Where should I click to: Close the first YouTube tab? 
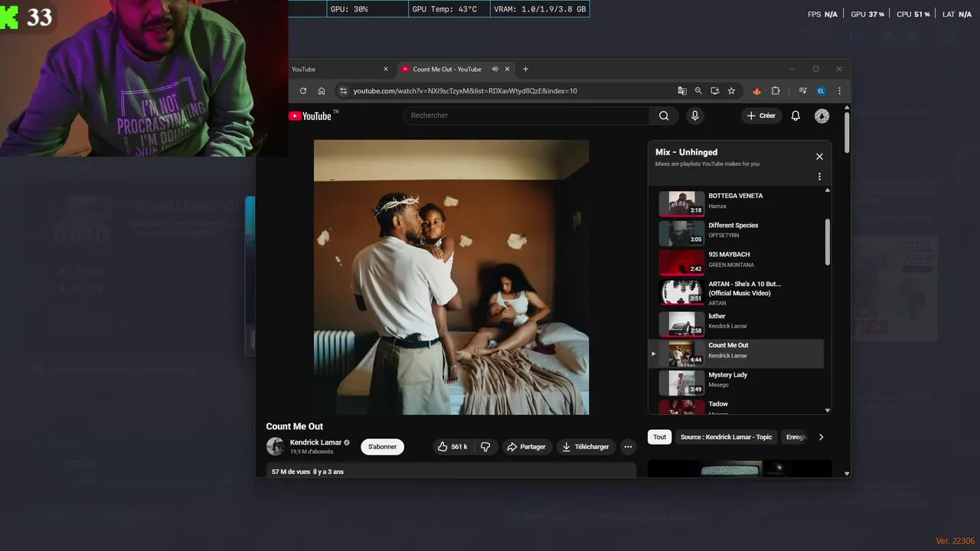coord(386,69)
